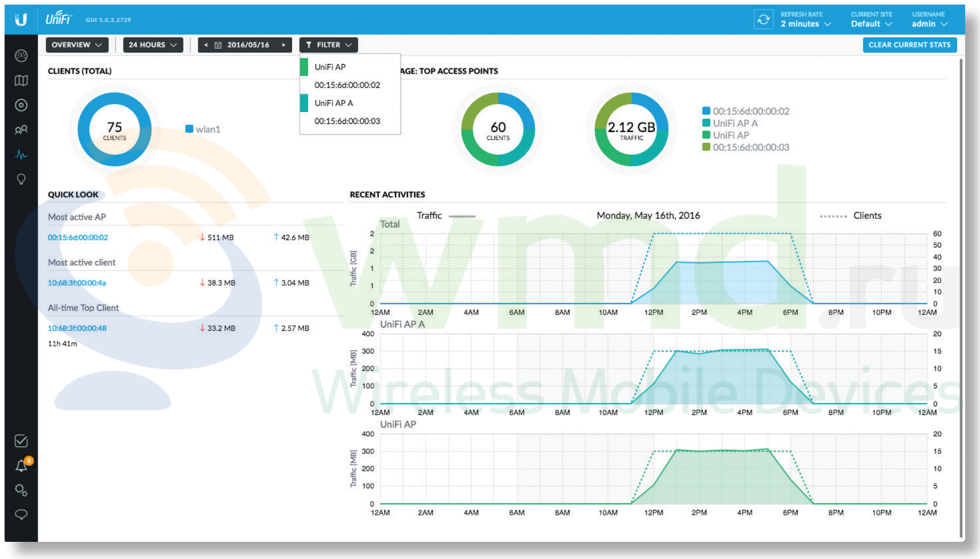Viewport: 980px width, 559px height.
Task: Open all-time top client 10:68:3f:00:00:48
Action: pos(77,328)
